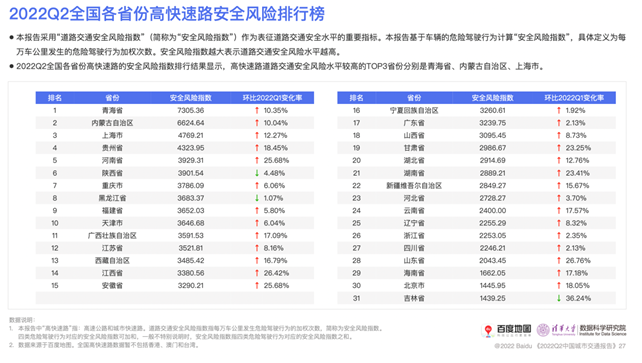The height and width of the screenshot is (363, 642).
Task: Select province cell 山西省
Action: click(414, 135)
